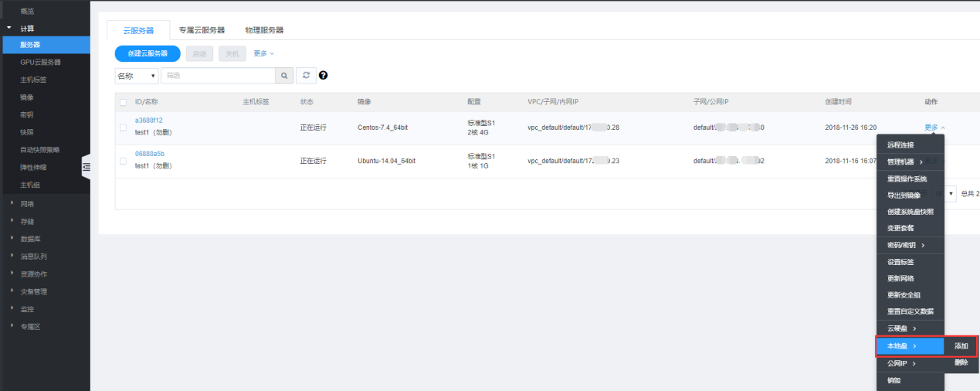Select 创建系统盘快照 menu entry
This screenshot has height=391, width=980.
[x=910, y=212]
